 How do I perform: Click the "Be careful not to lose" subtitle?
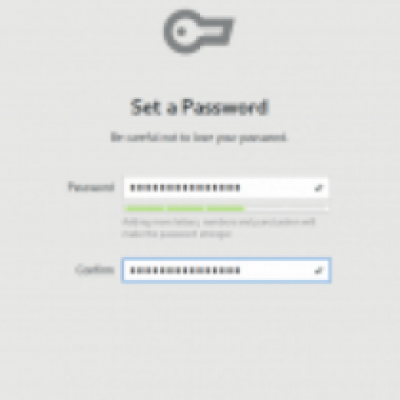(x=199, y=137)
